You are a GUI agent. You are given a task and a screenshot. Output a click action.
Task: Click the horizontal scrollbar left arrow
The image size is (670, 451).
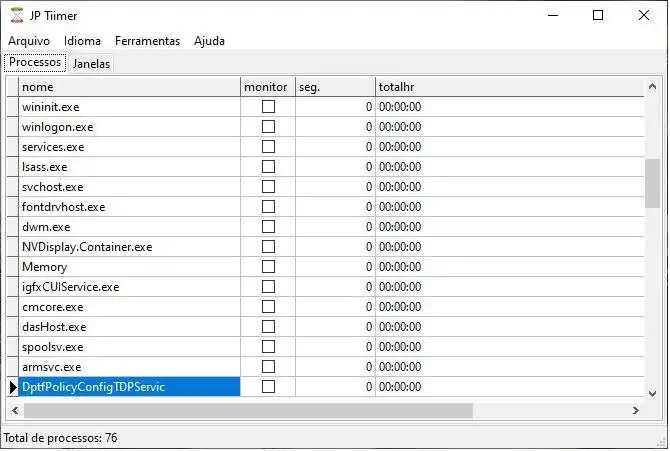tap(12, 411)
